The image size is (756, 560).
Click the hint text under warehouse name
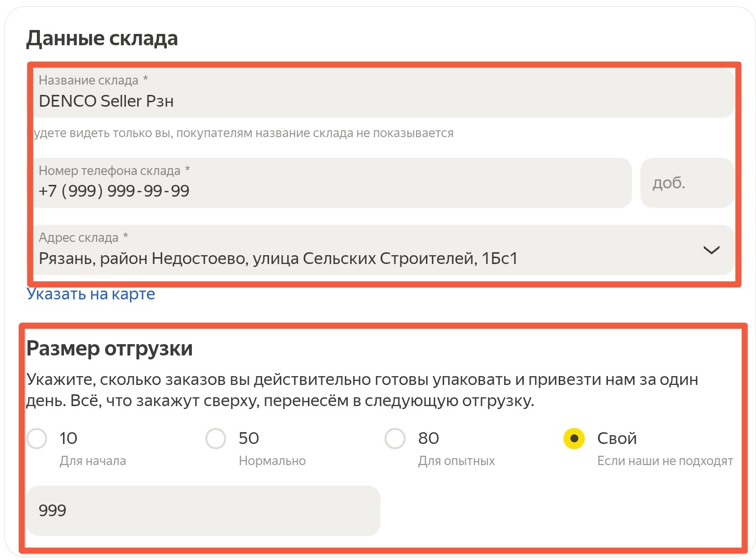(243, 133)
